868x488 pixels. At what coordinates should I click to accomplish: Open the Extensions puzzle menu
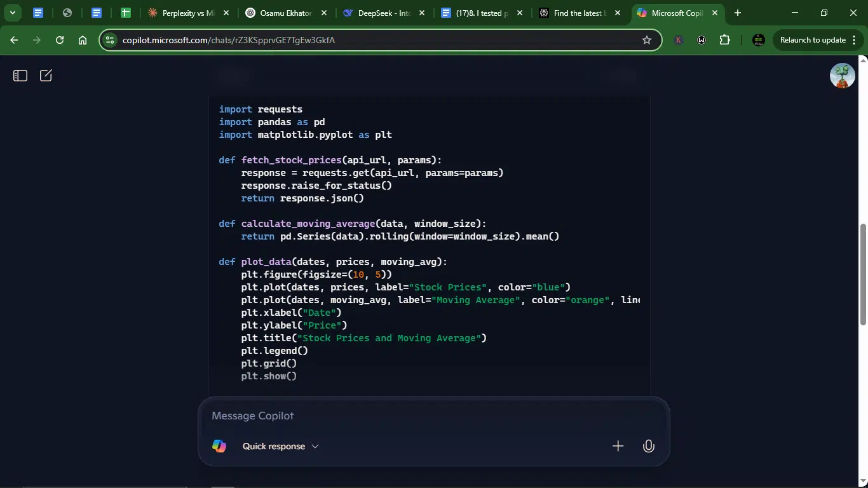tap(724, 40)
